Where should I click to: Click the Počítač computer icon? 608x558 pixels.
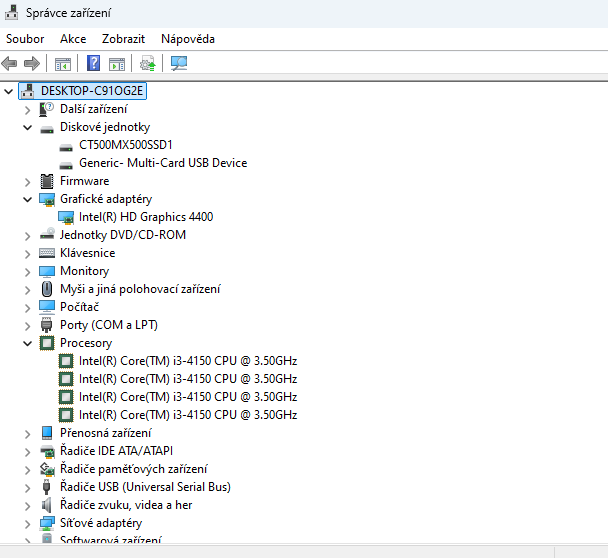pos(47,307)
